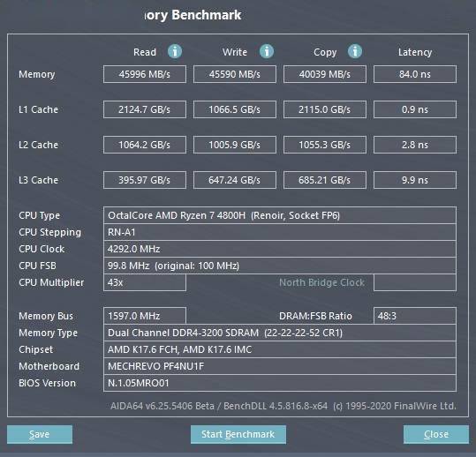Click L1 Cache Copy value 2115.0 GB/s
The height and width of the screenshot is (457, 476).
[325, 109]
